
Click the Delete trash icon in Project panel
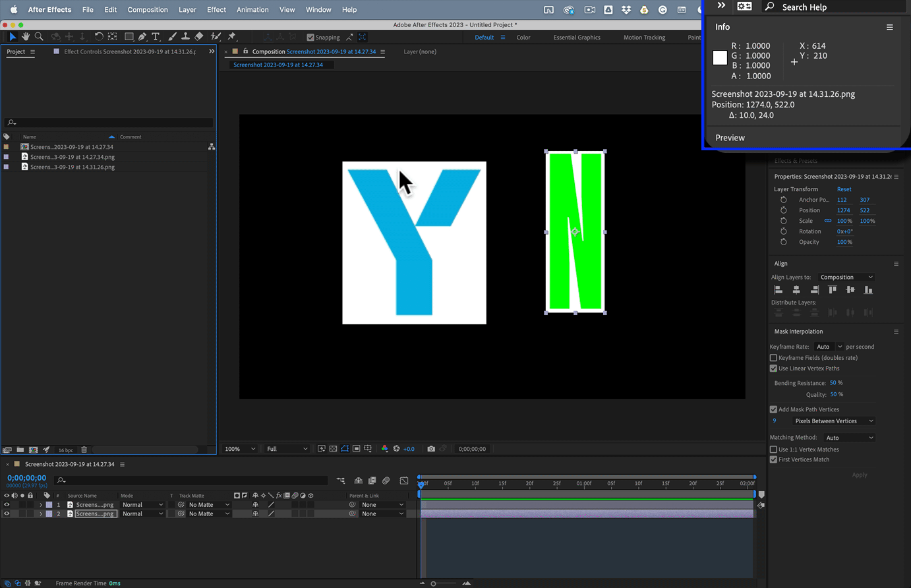84,450
